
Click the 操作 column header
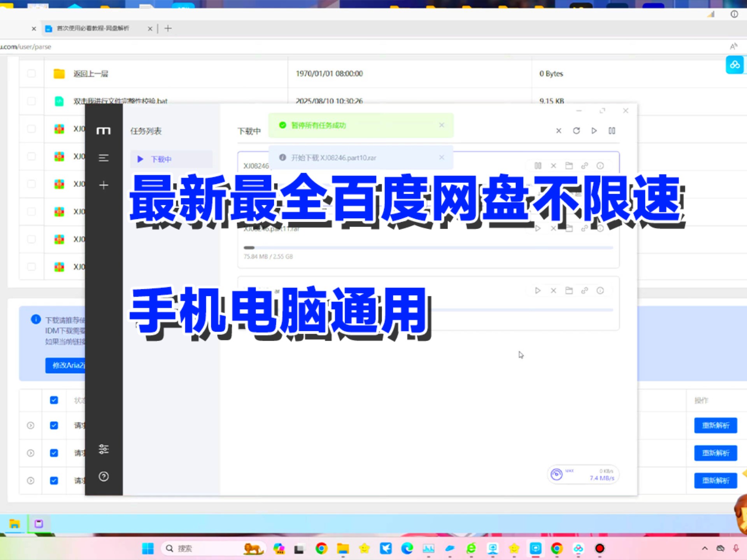coord(701,400)
